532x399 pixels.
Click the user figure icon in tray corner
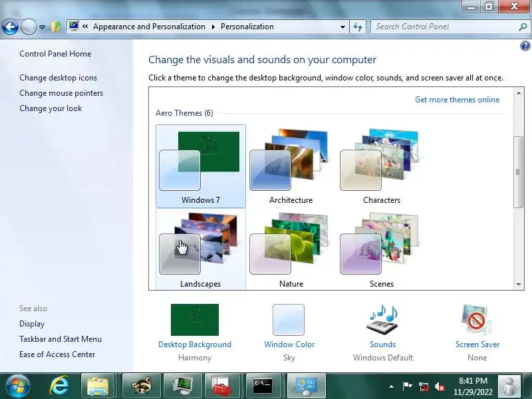click(x=509, y=386)
